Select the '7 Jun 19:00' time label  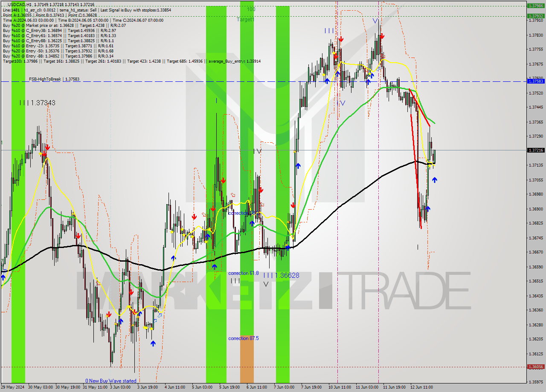point(312,387)
